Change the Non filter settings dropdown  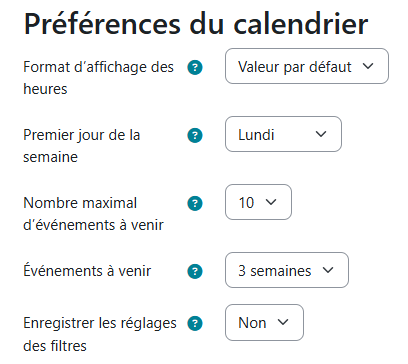[264, 322]
